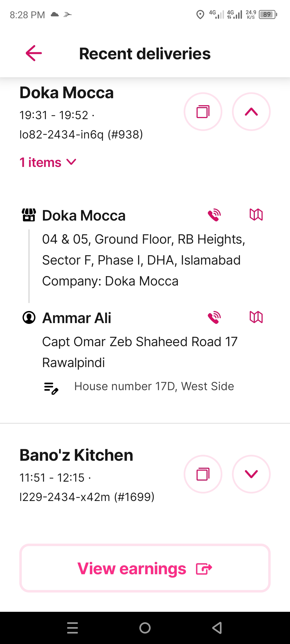290x644 pixels.
Task: Go back using the pink arrow
Action: point(34,53)
